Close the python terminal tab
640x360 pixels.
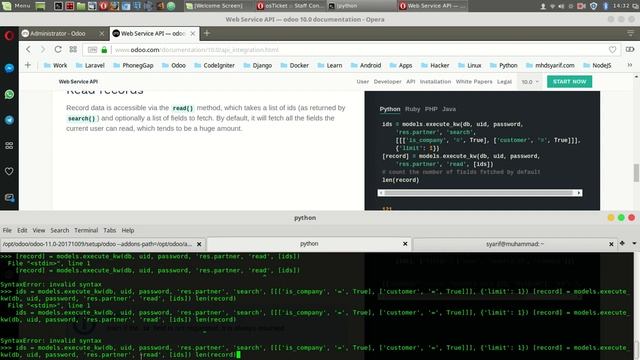tap(405, 244)
